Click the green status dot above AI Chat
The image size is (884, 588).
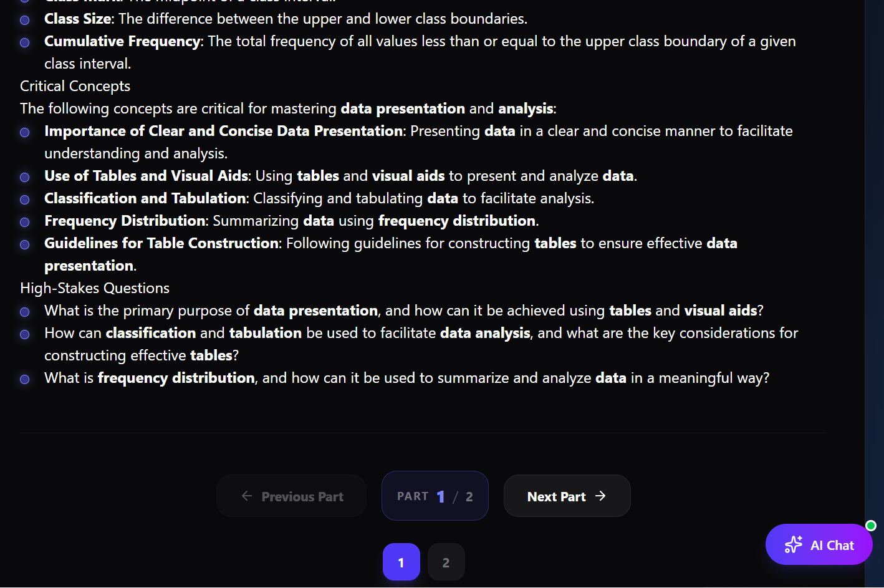[x=871, y=526]
